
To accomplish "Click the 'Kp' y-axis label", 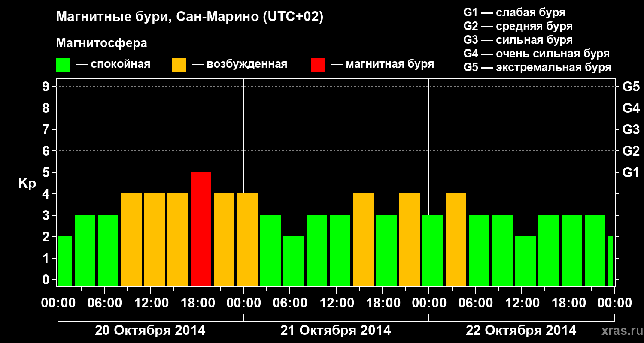I will click(27, 184).
